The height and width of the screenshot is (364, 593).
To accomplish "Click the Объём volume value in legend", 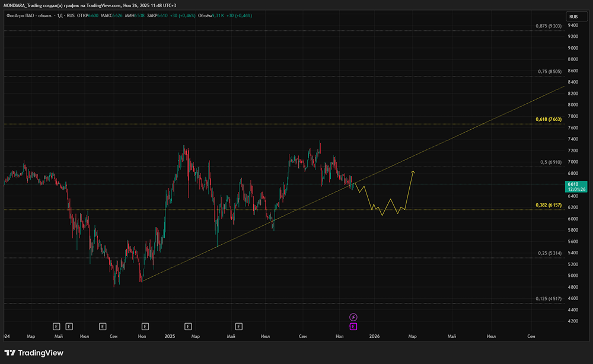I will click(218, 16).
